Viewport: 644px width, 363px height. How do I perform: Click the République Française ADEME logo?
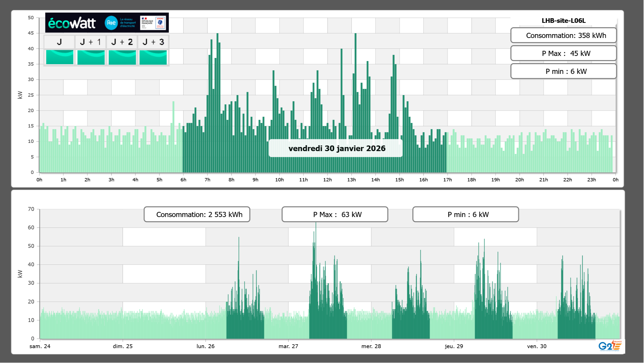[x=153, y=23]
